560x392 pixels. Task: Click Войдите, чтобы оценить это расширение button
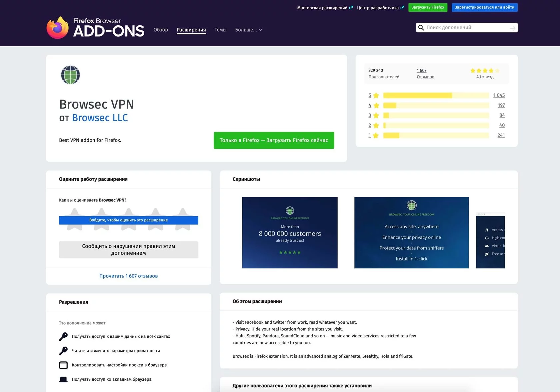tap(129, 220)
